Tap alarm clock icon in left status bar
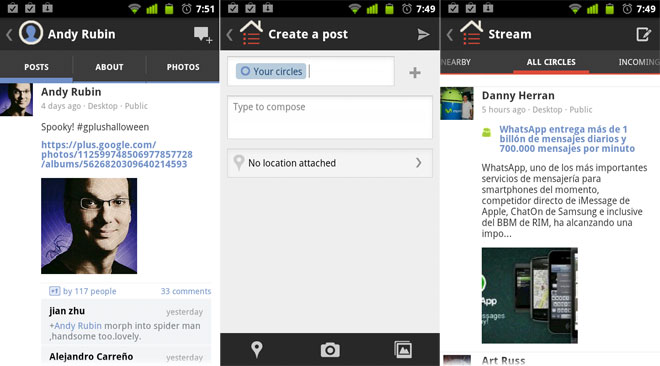This screenshot has height=366, width=660. click(186, 8)
